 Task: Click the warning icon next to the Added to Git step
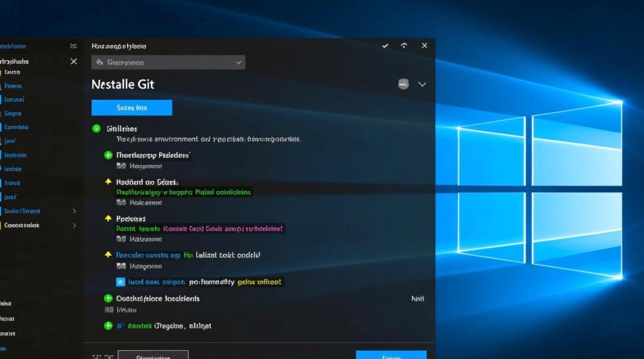(x=107, y=182)
